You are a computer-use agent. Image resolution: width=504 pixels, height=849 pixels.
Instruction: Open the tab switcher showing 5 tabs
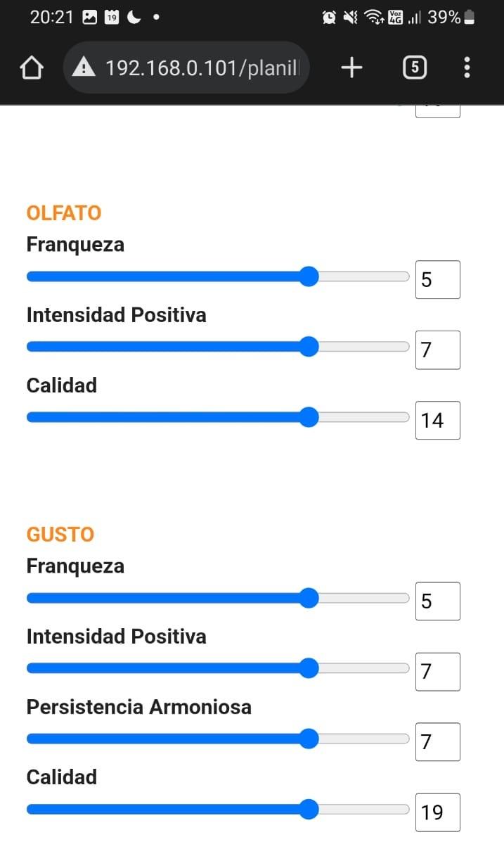pyautogui.click(x=415, y=68)
